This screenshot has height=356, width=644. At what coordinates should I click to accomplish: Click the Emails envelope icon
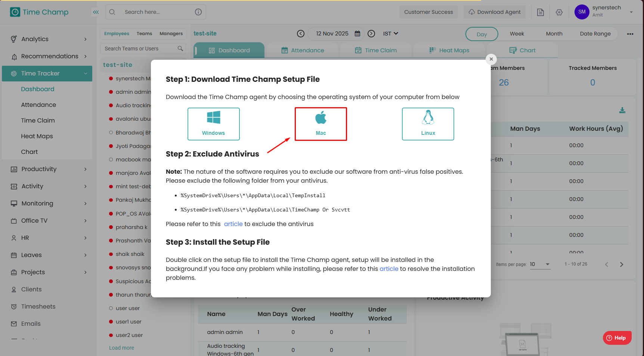tap(14, 324)
